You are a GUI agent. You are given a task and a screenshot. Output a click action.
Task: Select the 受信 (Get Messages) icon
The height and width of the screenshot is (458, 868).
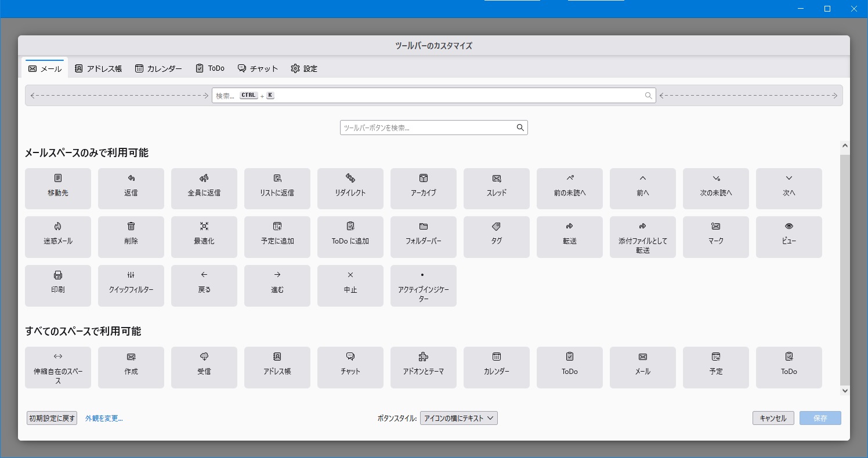coord(204,357)
